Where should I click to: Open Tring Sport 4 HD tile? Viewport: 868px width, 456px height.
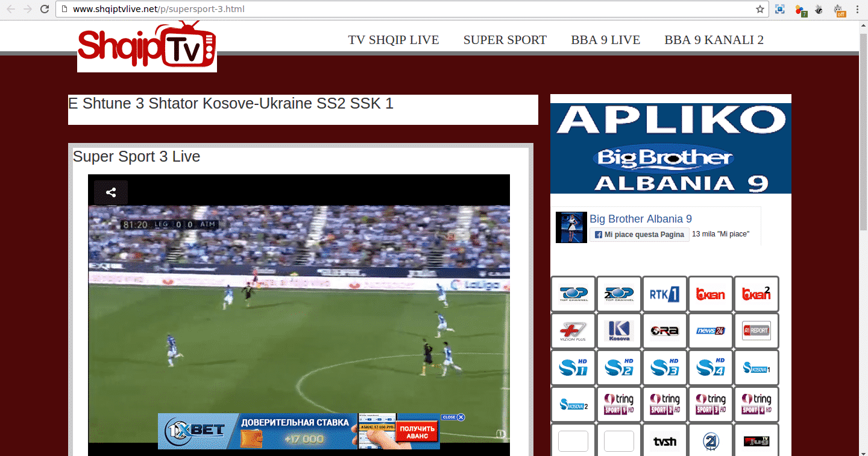point(756,405)
